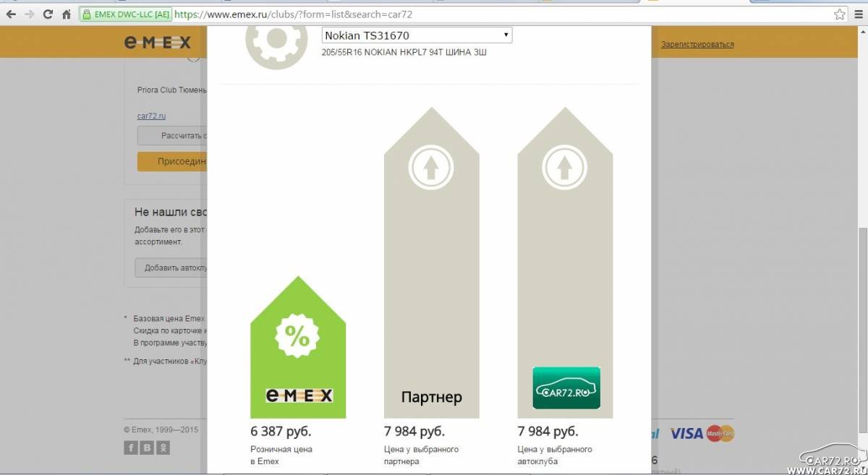Click the Цена у выбранного автоклуба caption
The height and width of the screenshot is (475, 868).
[555, 455]
